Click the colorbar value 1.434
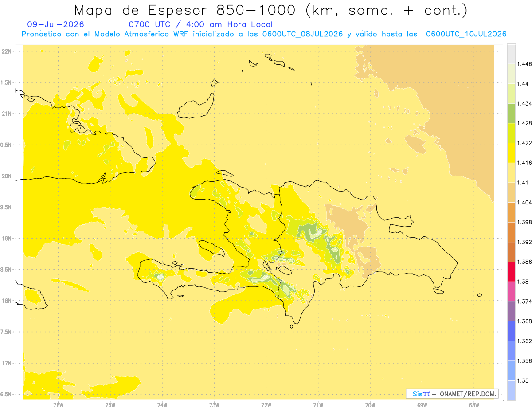Screen dimensions: 532x411 524,103
